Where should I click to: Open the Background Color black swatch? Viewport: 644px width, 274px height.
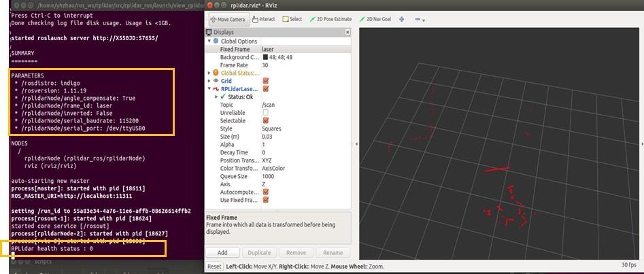pyautogui.click(x=265, y=57)
